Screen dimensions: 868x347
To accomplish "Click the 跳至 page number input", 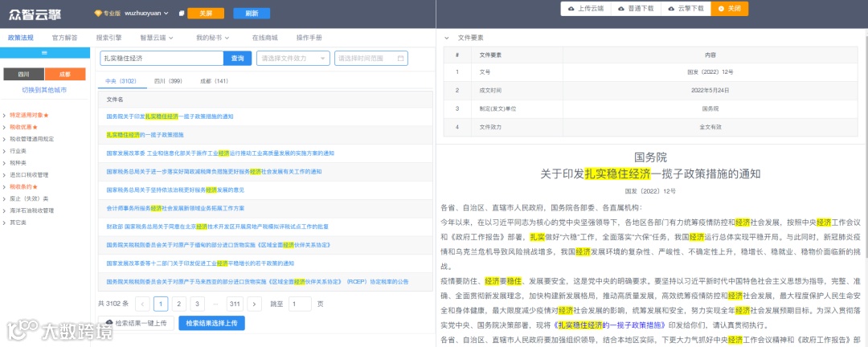I will click(300, 304).
